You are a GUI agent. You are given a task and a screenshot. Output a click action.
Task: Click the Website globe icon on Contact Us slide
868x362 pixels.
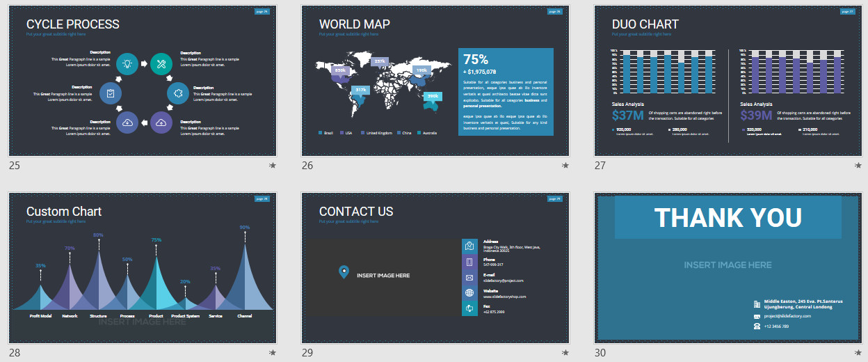(x=469, y=293)
